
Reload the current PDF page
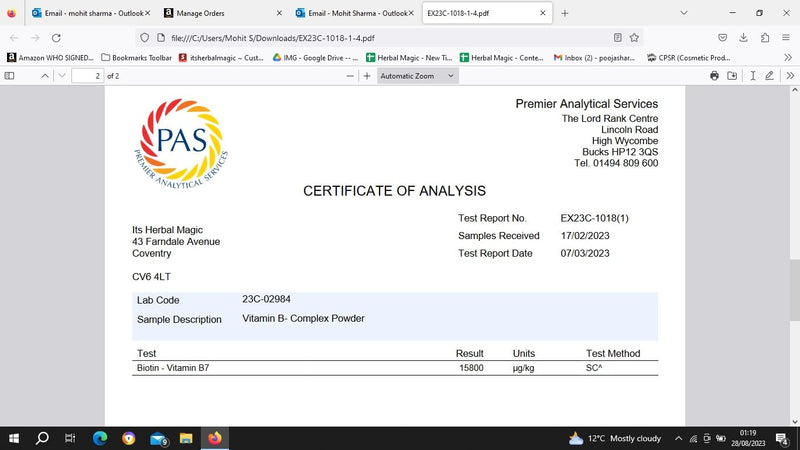point(56,38)
